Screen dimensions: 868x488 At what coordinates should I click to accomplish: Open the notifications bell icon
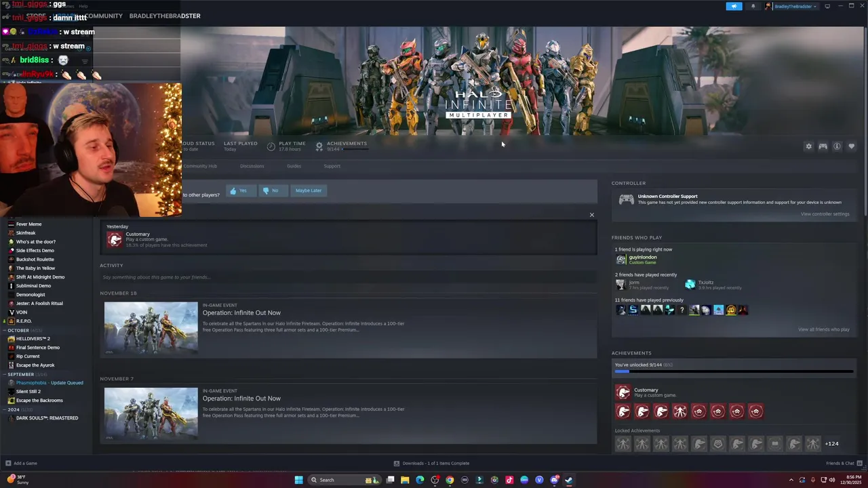(x=753, y=6)
